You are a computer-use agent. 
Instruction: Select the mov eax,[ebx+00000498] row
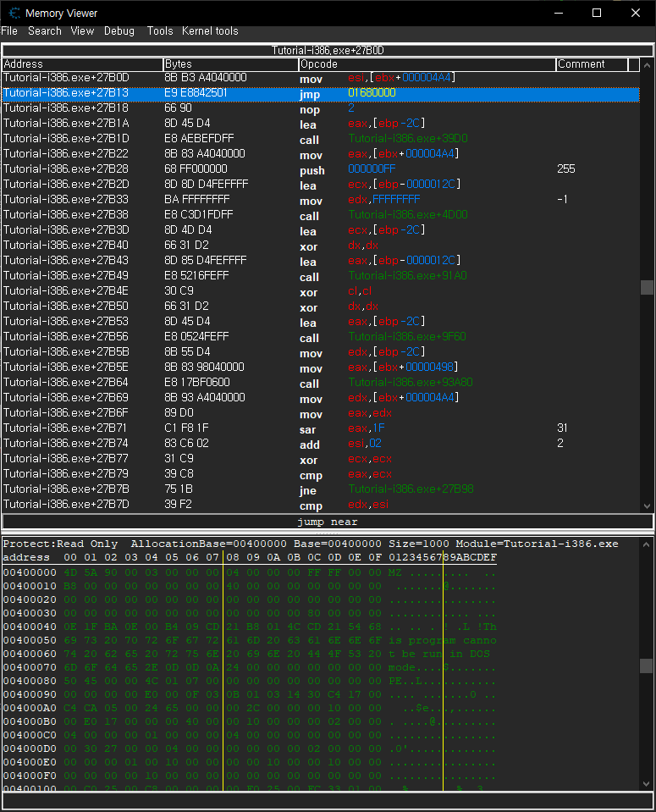click(321, 367)
